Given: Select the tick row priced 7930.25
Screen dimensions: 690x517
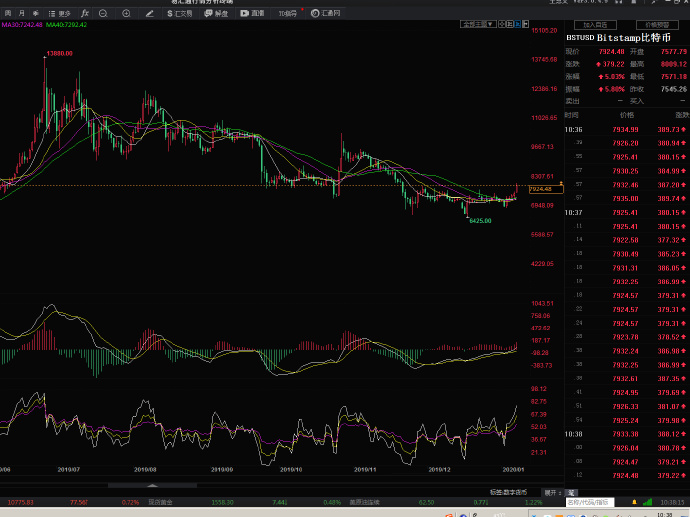Looking at the screenshot, I should click(x=628, y=171).
